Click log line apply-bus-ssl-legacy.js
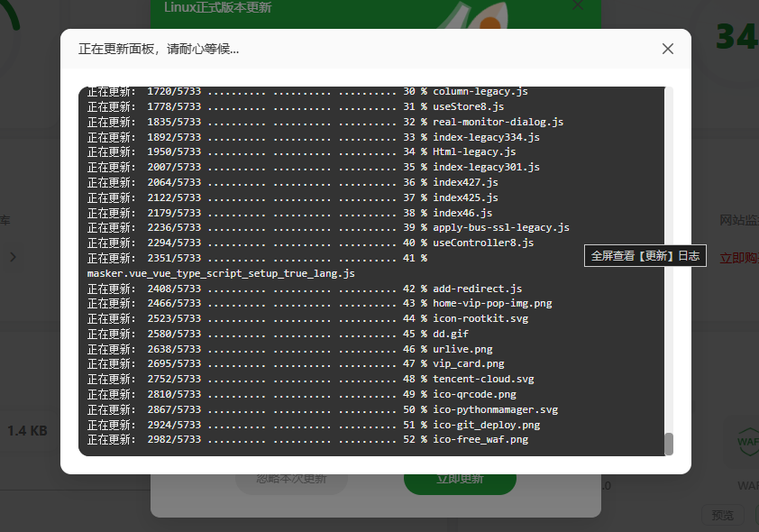Viewport: 759px width, 532px height. [x=328, y=227]
